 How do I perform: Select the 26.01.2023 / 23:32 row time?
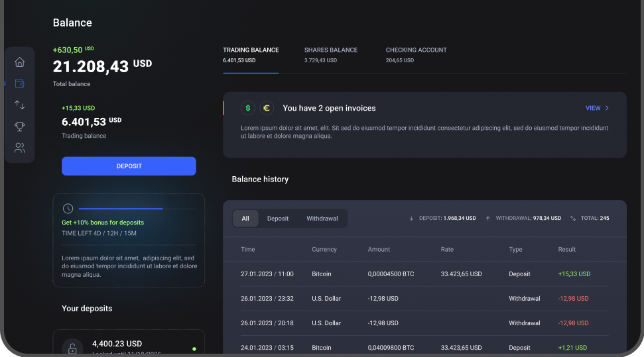click(267, 298)
